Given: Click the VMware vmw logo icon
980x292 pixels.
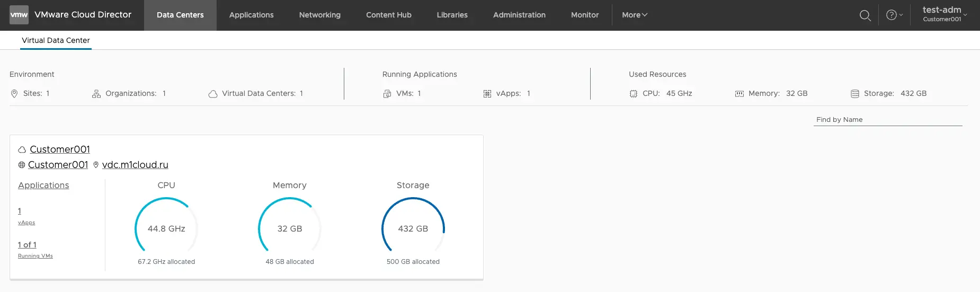Looking at the screenshot, I should click(19, 15).
